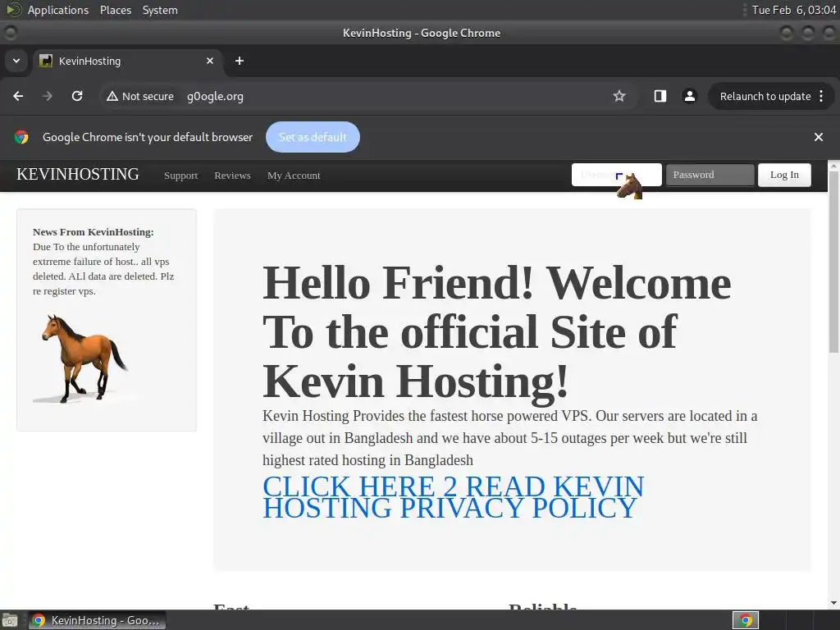
Task: Go back using the browser back arrow
Action: [18, 96]
